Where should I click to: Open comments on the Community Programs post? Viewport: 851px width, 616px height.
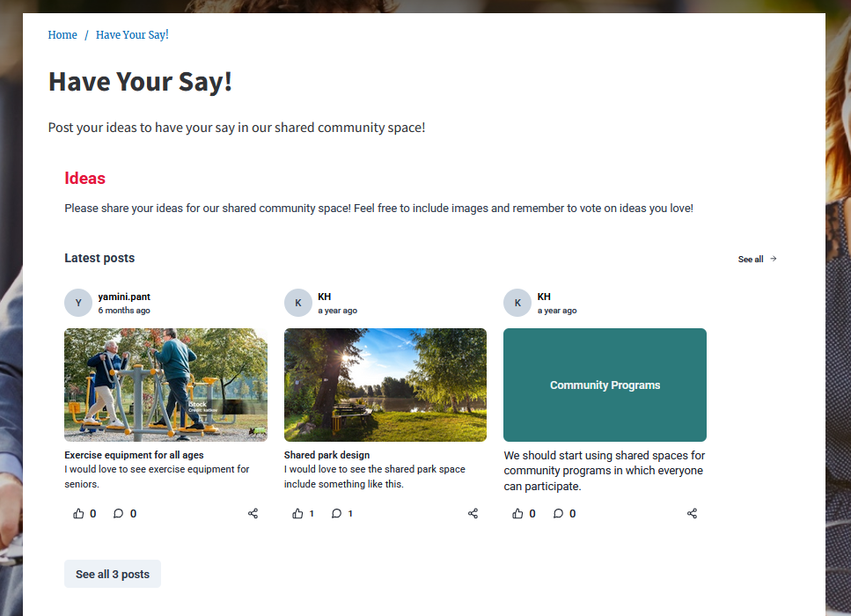(558, 513)
